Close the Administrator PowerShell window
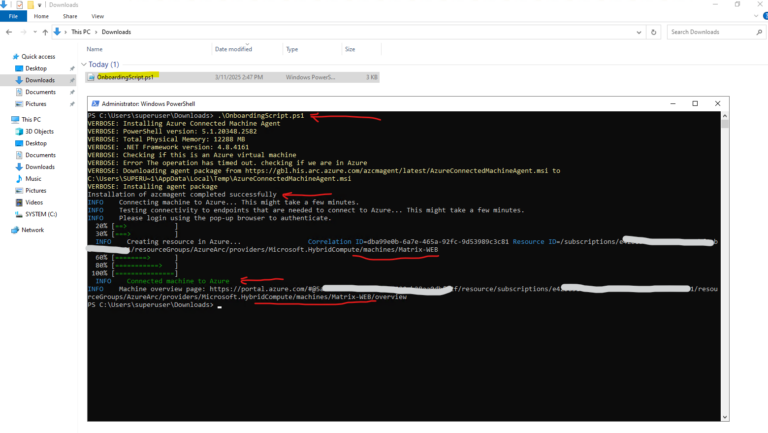The width and height of the screenshot is (768, 433). pos(718,103)
